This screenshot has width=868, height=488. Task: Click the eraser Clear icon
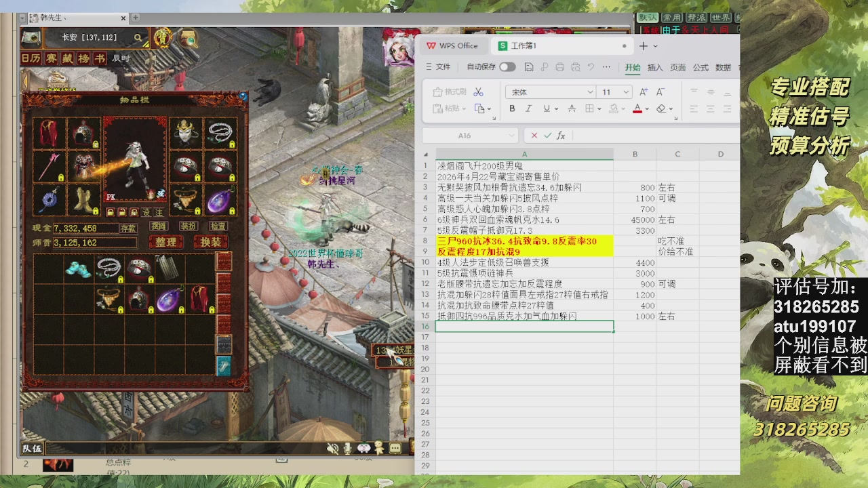pos(661,108)
